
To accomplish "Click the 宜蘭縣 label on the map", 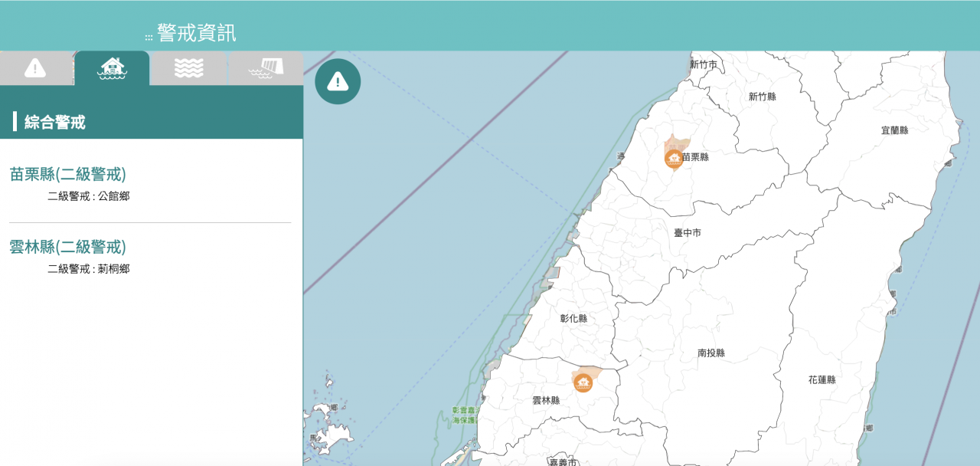I will (x=894, y=130).
